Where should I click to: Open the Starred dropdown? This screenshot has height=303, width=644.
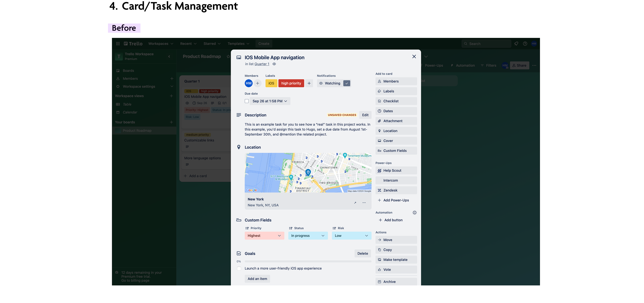point(212,43)
